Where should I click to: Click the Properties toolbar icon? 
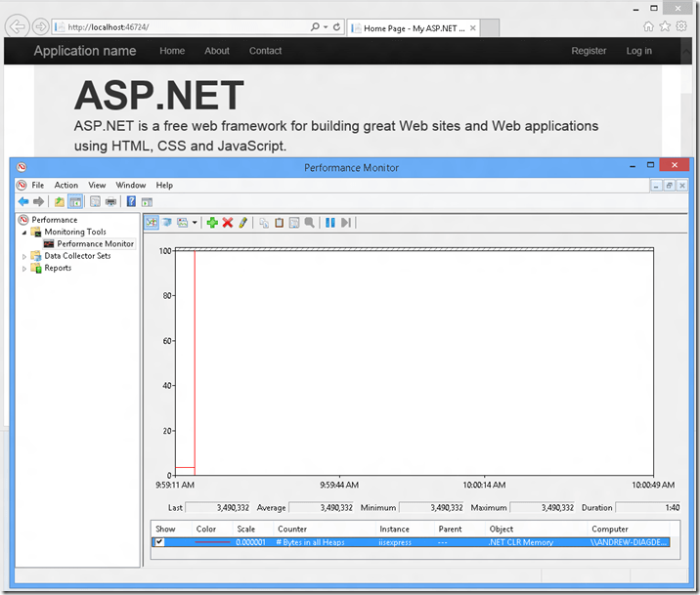coord(95,202)
